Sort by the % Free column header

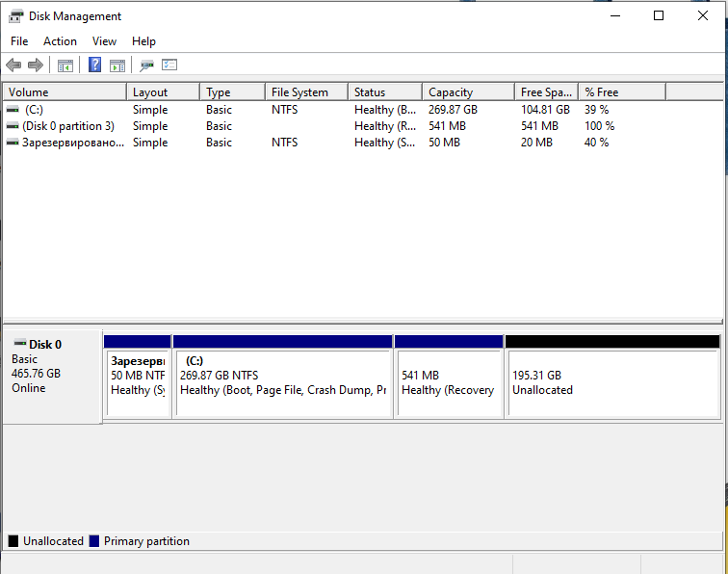click(622, 91)
